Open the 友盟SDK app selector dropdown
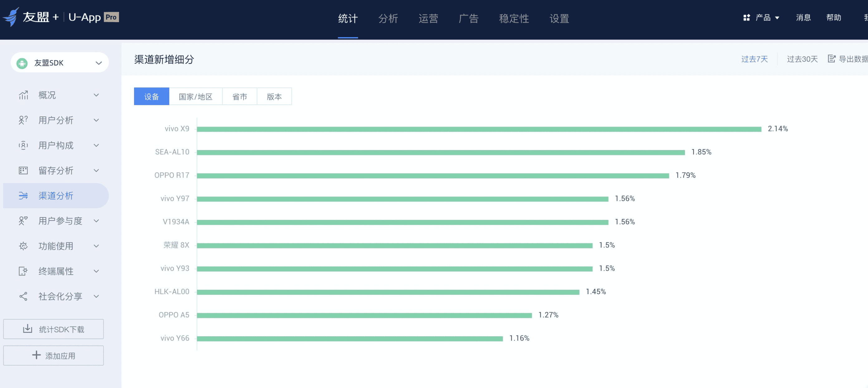868x388 pixels. [60, 62]
